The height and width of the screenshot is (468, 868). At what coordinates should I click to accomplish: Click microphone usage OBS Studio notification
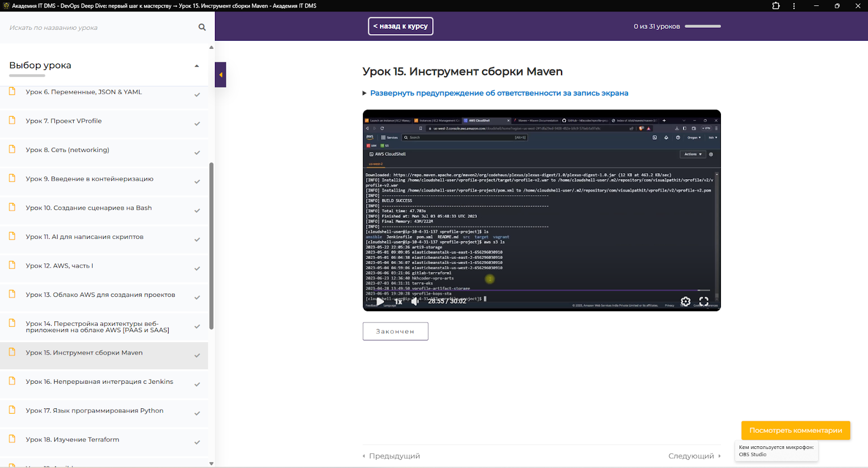(x=776, y=451)
